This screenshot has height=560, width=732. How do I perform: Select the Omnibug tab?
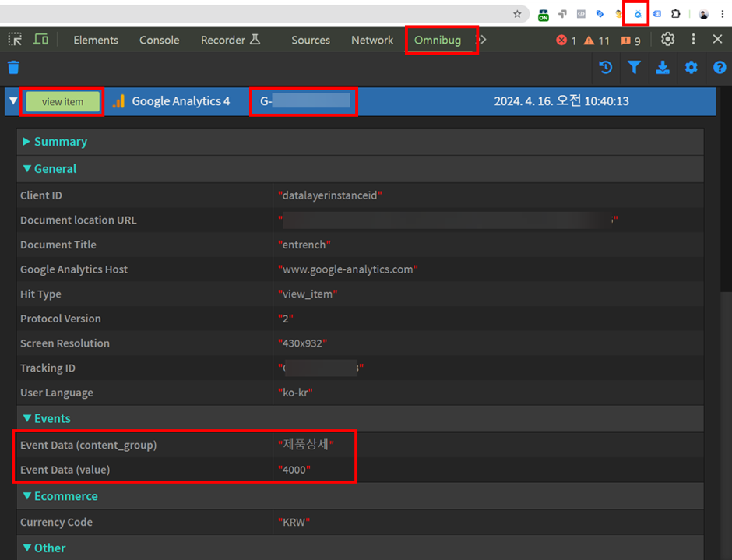(x=438, y=41)
